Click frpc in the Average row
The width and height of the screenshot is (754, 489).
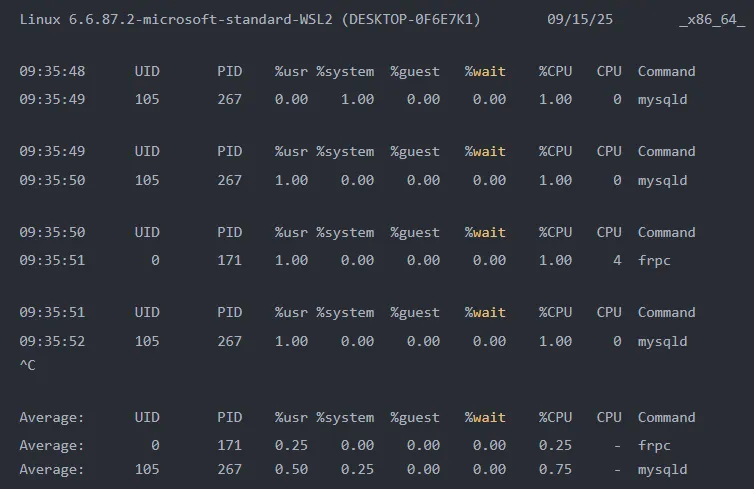tap(654, 445)
